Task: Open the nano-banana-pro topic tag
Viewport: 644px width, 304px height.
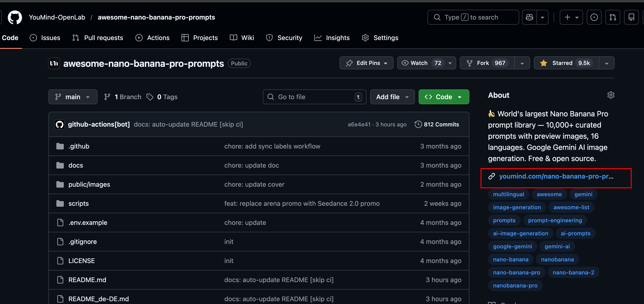Action: click(516, 272)
